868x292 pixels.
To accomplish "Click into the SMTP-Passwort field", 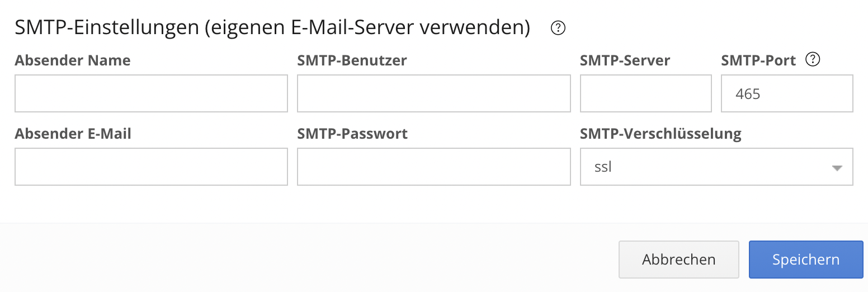I will [433, 167].
